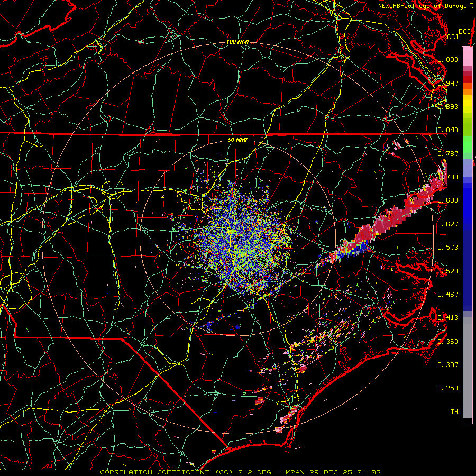Click the 0.680 scale value
476x476 pixels.
[448, 200]
